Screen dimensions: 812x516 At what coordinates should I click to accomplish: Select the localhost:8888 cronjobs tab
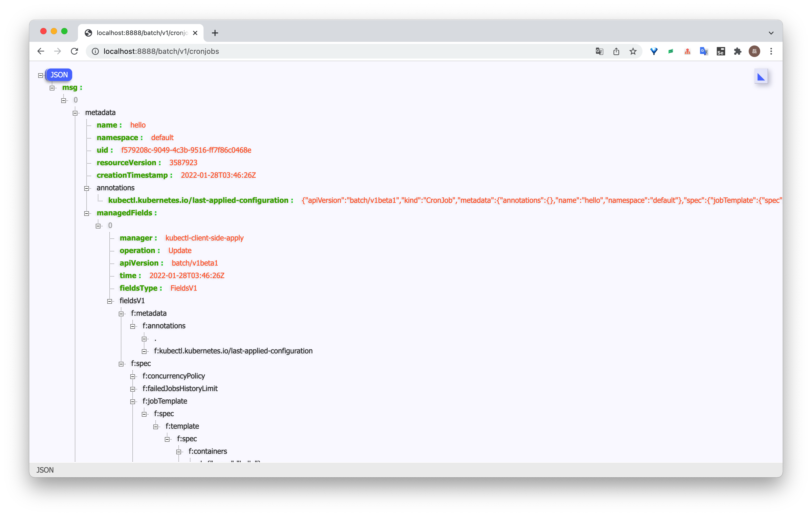click(142, 33)
